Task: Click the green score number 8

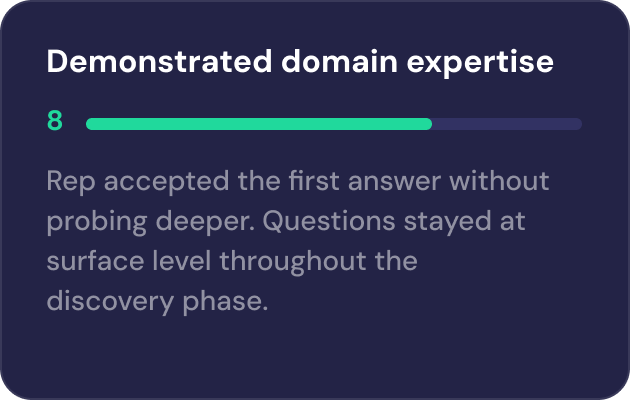Action: [55, 122]
